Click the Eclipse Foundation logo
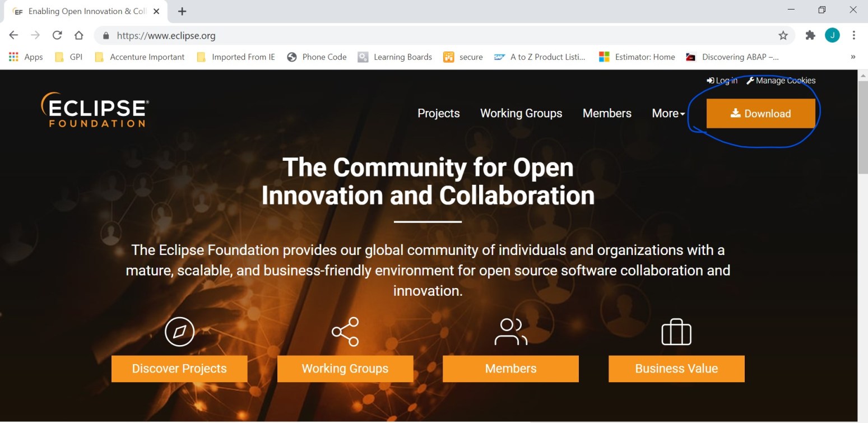 (95, 110)
